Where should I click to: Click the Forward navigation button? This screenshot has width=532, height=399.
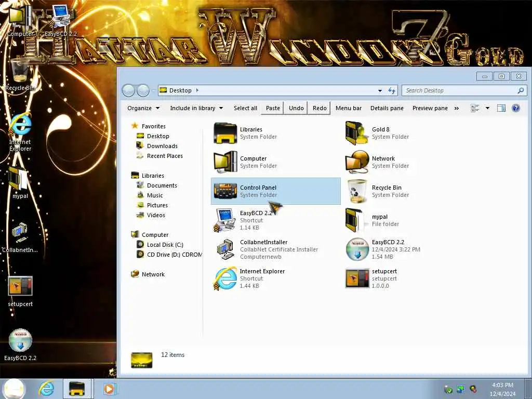pos(143,90)
